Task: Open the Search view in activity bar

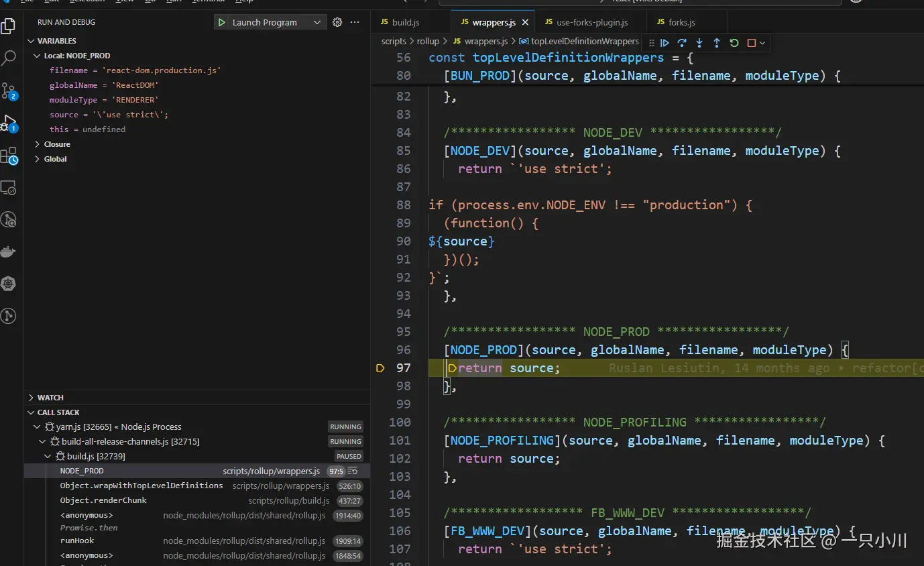Action: 9,58
